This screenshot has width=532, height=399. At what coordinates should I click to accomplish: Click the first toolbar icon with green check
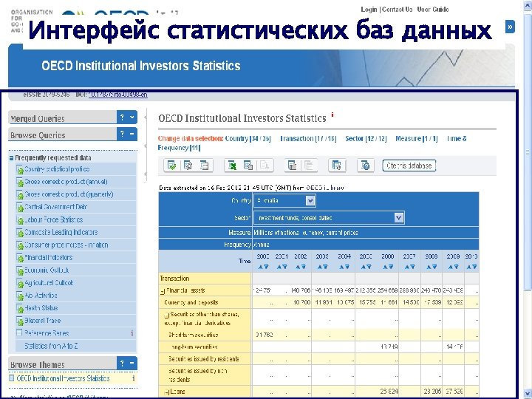[x=172, y=166]
